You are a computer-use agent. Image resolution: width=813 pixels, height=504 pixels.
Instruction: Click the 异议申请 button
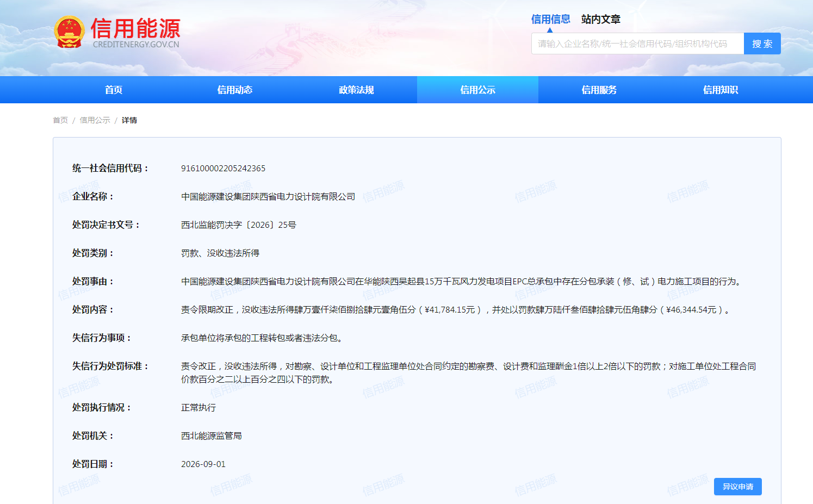[x=737, y=487]
